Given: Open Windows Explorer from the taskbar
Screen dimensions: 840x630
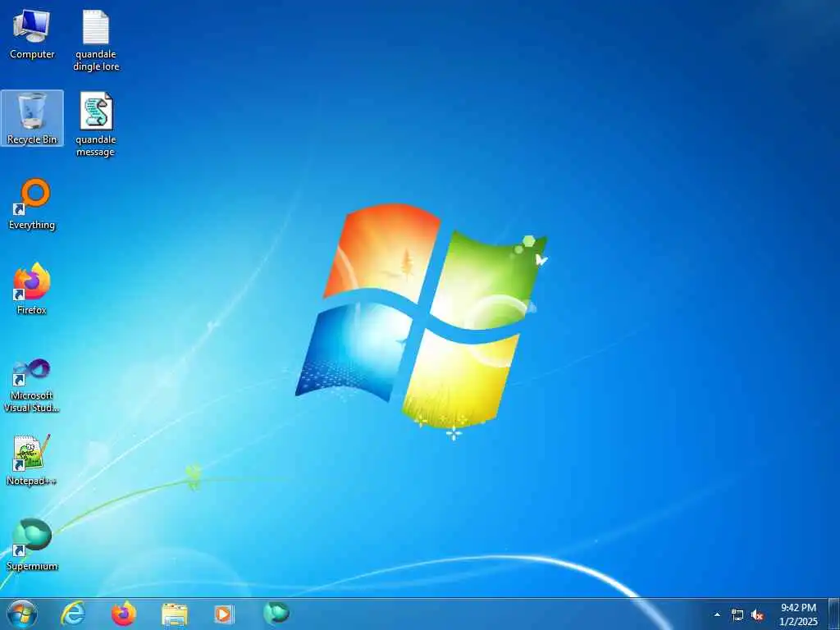Looking at the screenshot, I should coord(175,614).
